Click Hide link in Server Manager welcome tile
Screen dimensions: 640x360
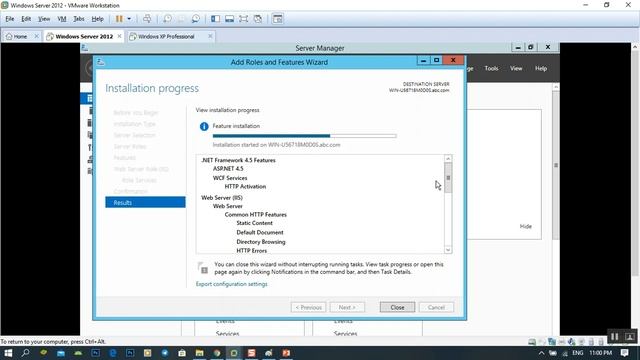click(526, 226)
